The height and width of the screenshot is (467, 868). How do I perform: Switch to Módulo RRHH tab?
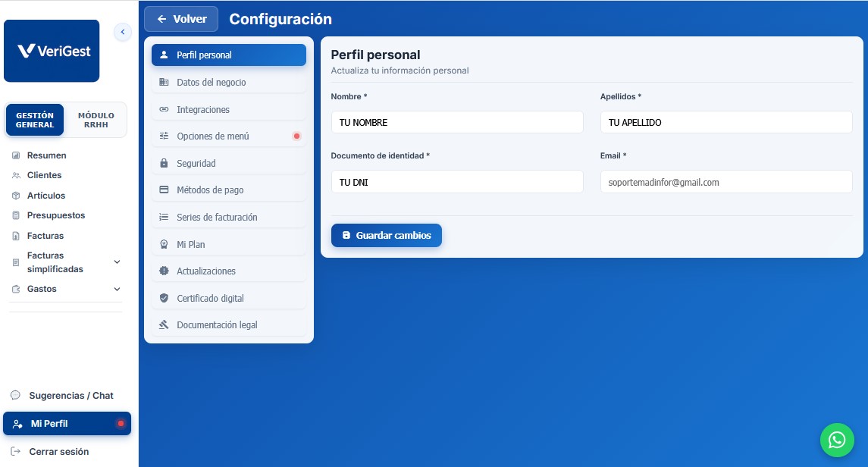(x=96, y=120)
